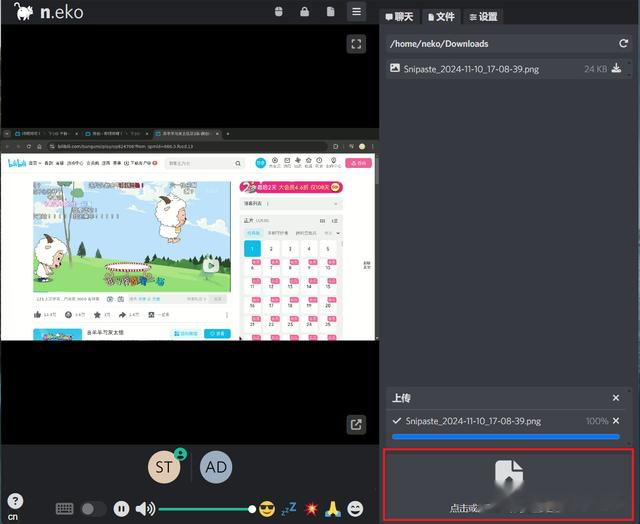Click the AD member avatar

click(x=216, y=467)
